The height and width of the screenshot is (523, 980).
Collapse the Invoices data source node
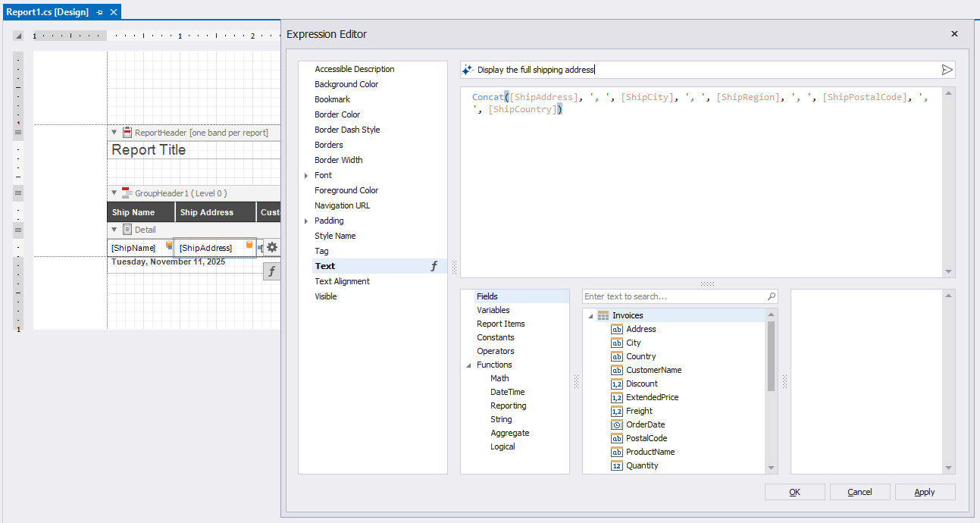(x=590, y=315)
